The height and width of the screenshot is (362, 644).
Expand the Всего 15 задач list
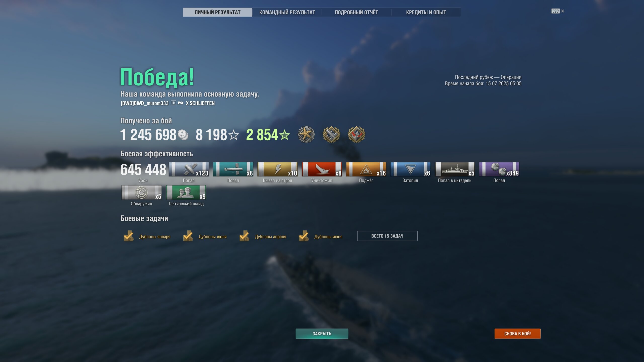tap(387, 236)
